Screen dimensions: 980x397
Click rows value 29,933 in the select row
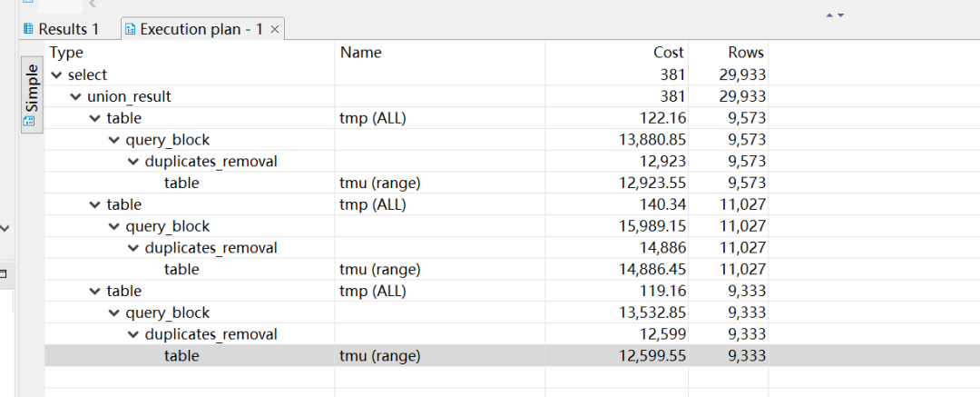[742, 75]
